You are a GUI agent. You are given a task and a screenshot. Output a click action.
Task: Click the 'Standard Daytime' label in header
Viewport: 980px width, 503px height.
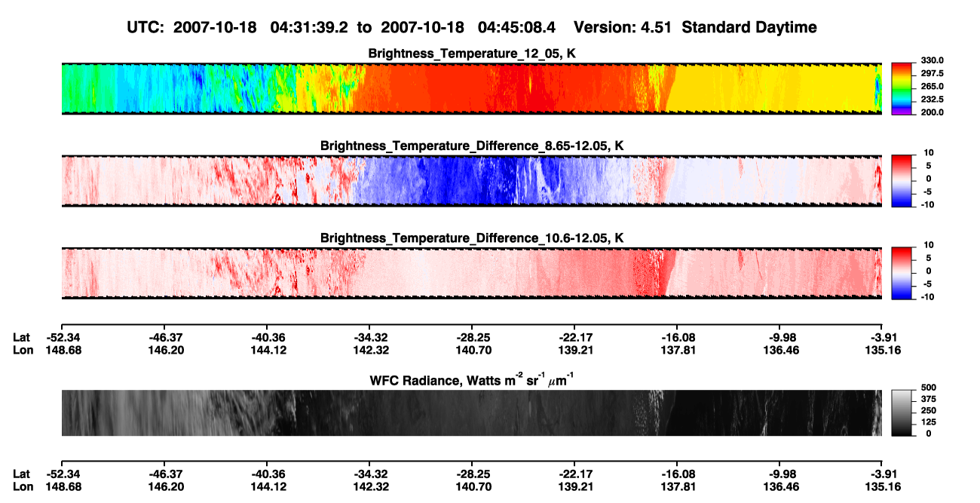[749, 27]
